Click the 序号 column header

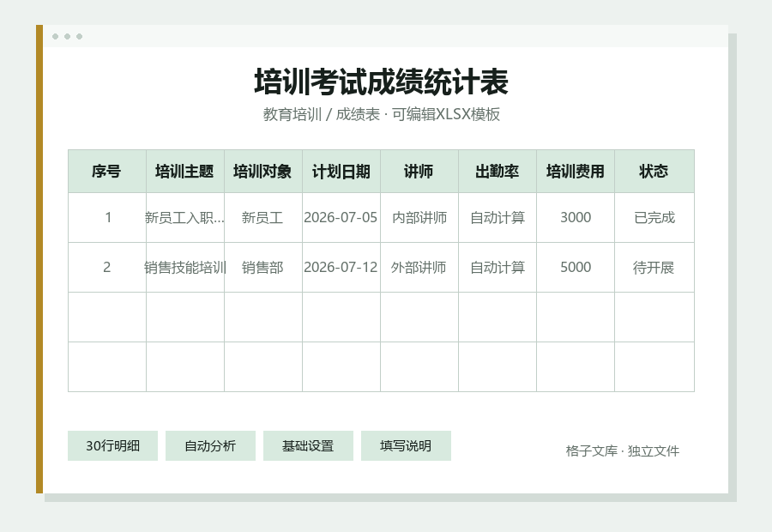pyautogui.click(x=107, y=172)
